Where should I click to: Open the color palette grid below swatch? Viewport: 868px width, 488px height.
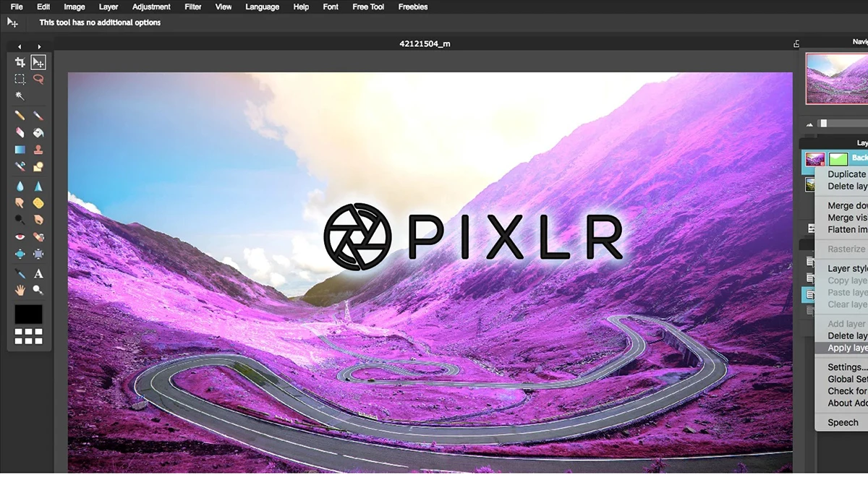click(29, 336)
